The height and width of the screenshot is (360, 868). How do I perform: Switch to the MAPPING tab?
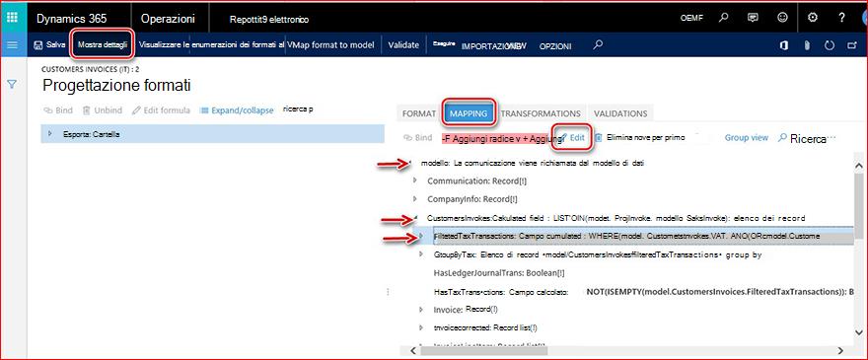pos(469,113)
